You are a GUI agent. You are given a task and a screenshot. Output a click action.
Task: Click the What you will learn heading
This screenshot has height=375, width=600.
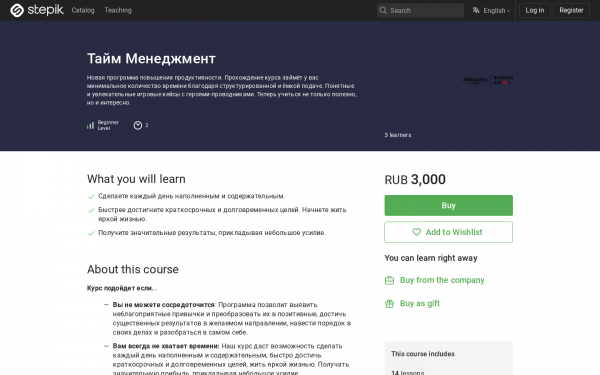[x=136, y=179]
